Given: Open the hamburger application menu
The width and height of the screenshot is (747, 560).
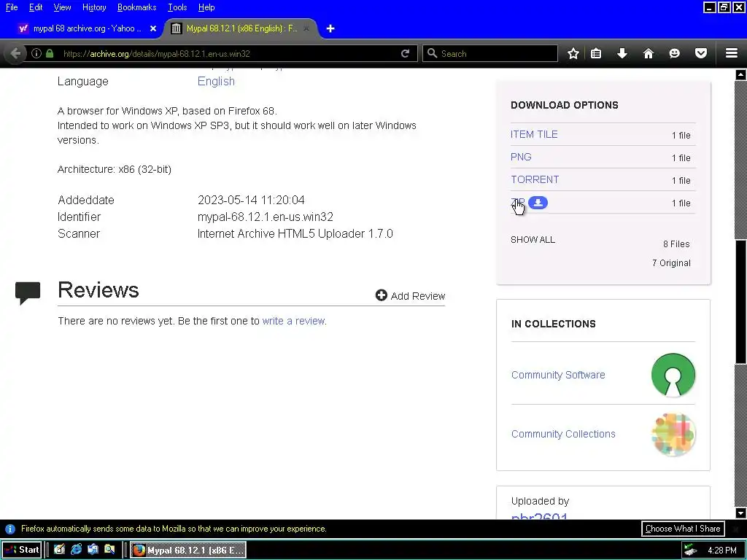Looking at the screenshot, I should [x=732, y=53].
